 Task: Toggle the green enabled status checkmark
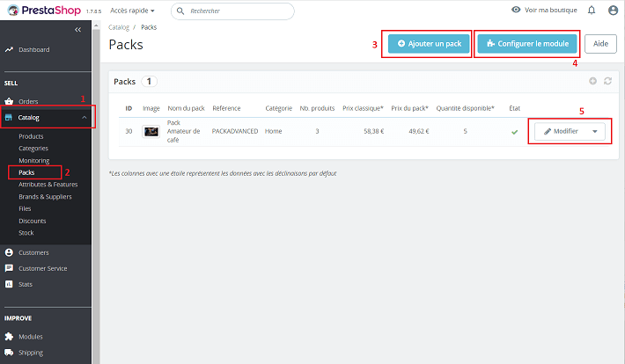(514, 132)
